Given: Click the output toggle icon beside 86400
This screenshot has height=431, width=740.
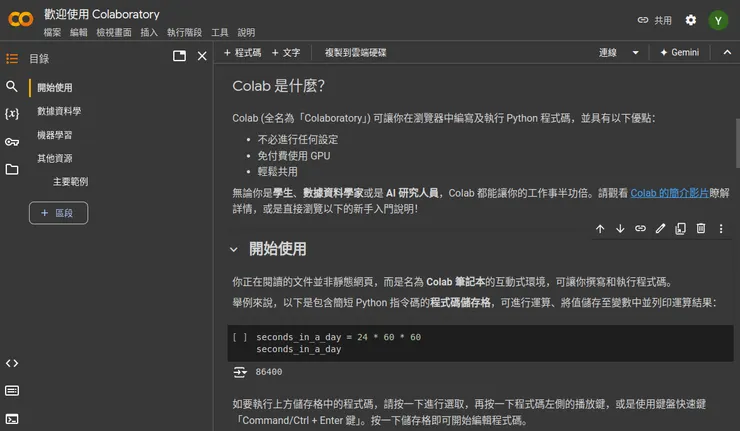Looking at the screenshot, I should click(x=240, y=372).
